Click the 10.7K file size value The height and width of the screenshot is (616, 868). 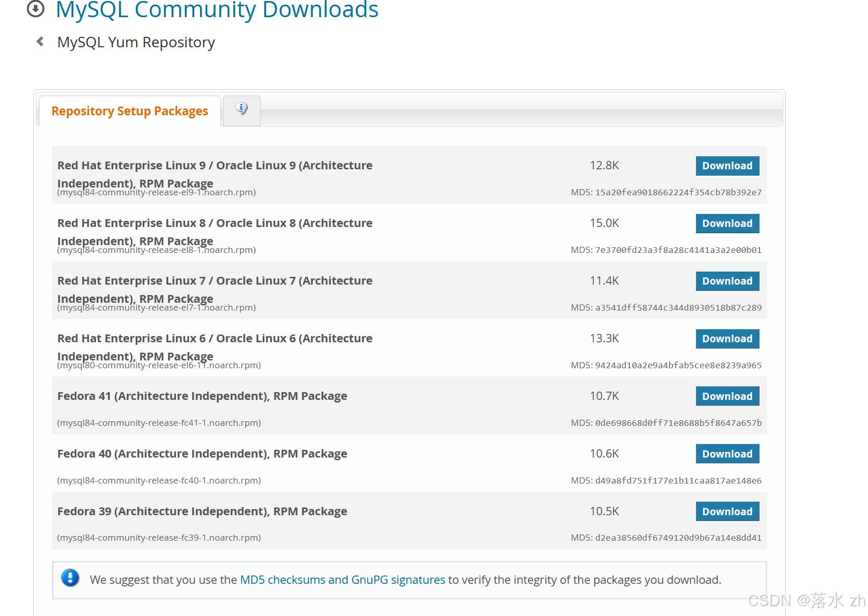coord(604,396)
